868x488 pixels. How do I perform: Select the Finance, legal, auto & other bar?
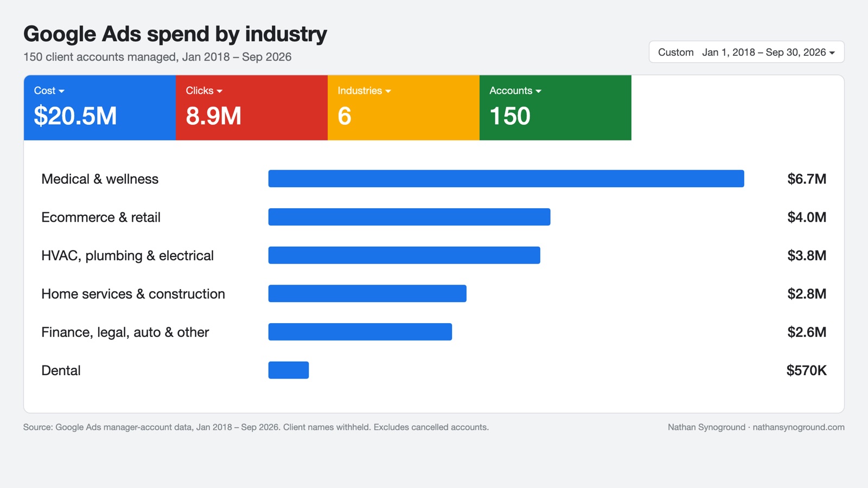point(360,332)
